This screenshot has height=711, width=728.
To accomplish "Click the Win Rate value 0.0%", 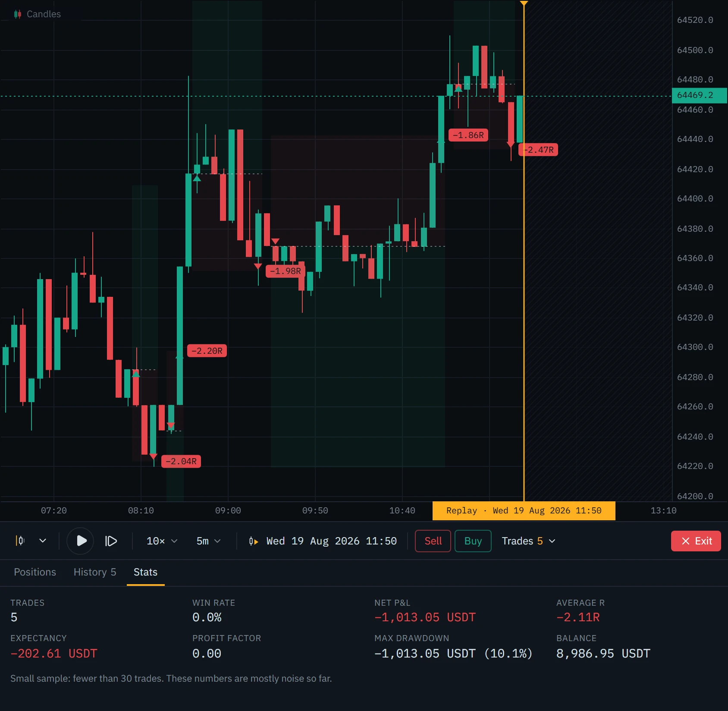I will click(x=207, y=617).
